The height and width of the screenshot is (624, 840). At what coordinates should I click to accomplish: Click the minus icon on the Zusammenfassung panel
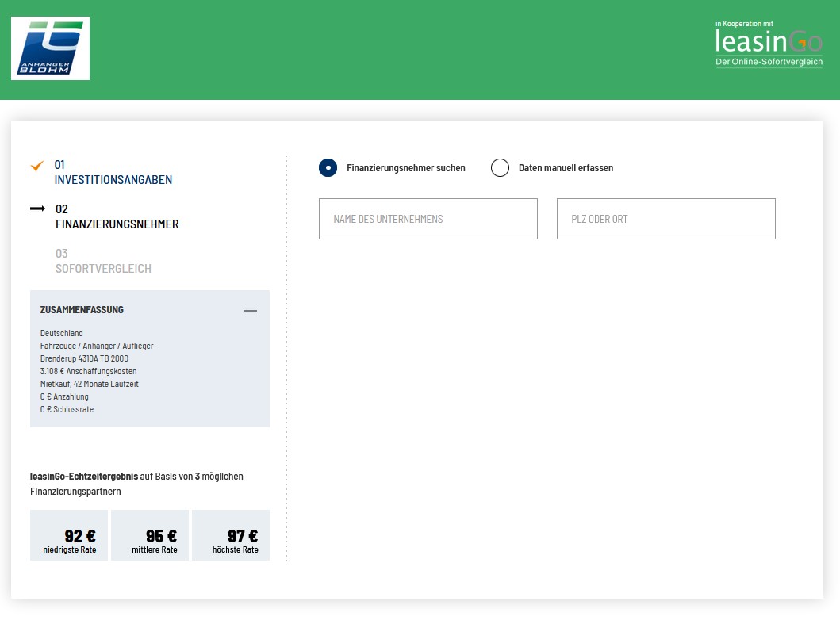251,310
